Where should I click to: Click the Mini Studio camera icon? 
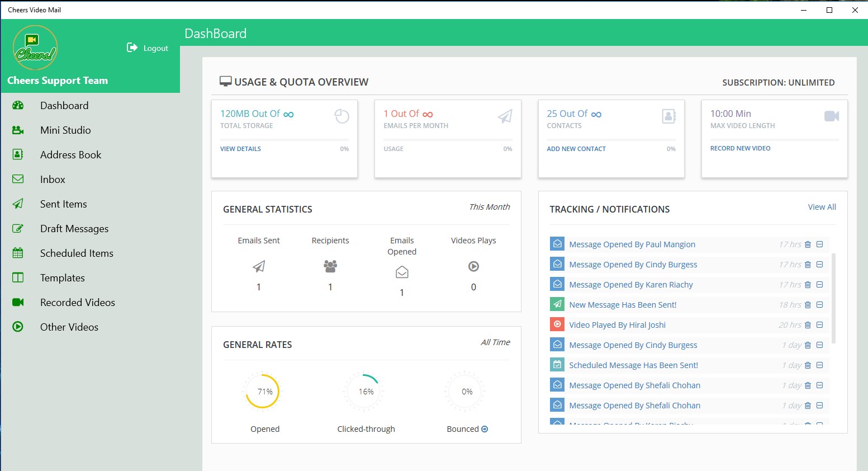(18, 130)
